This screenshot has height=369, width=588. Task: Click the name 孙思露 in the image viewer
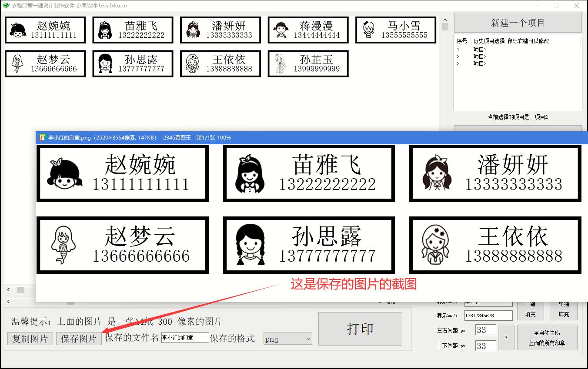pos(327,236)
